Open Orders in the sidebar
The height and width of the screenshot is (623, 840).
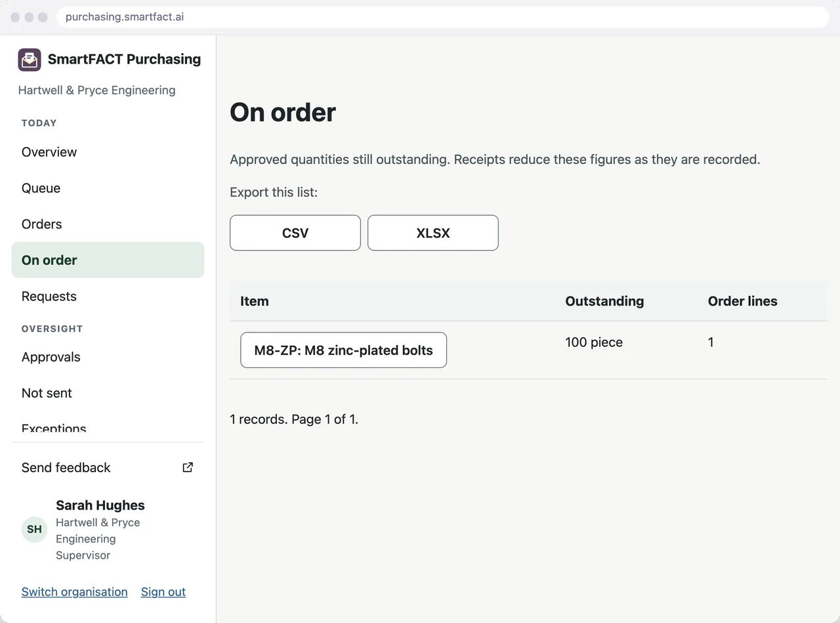(x=108, y=224)
